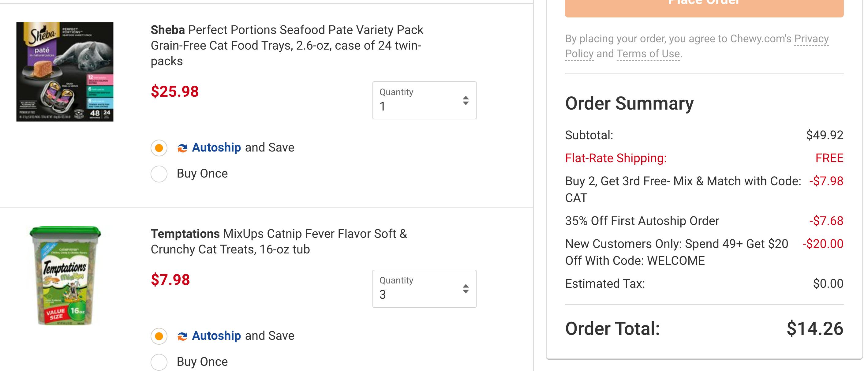Viewport: 868px width, 371px height.
Task: Open Temptations MixUps product title
Action: click(x=279, y=242)
